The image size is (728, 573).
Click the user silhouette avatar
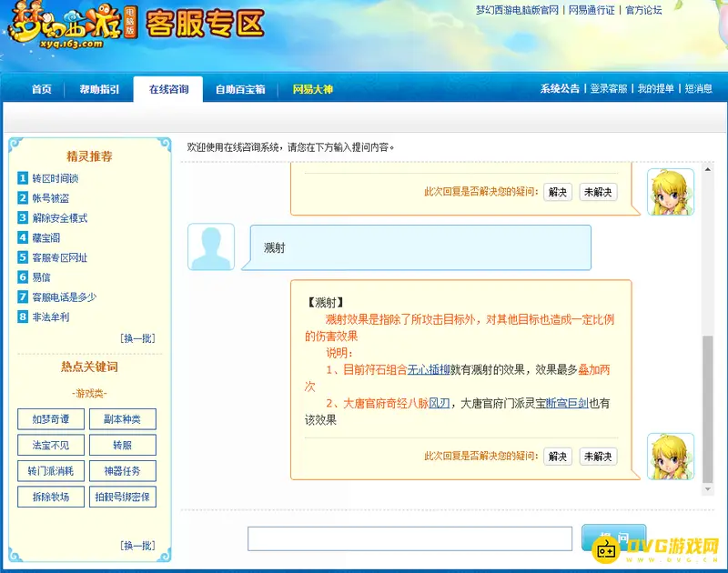click(x=211, y=246)
